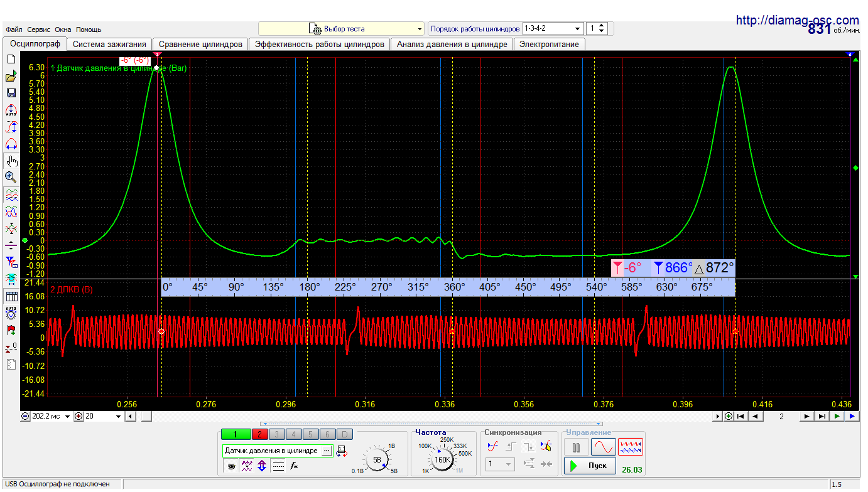Click the voltage range knob showing 5В
Image resolution: width=868 pixels, height=492 pixels.
(x=377, y=460)
